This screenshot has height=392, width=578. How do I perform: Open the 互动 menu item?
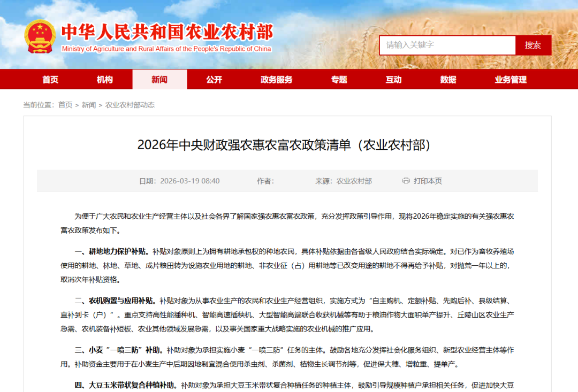tap(393, 80)
